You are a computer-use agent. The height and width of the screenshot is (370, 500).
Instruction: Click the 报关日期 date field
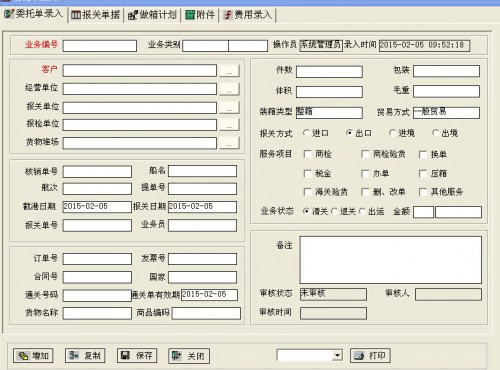pos(203,207)
